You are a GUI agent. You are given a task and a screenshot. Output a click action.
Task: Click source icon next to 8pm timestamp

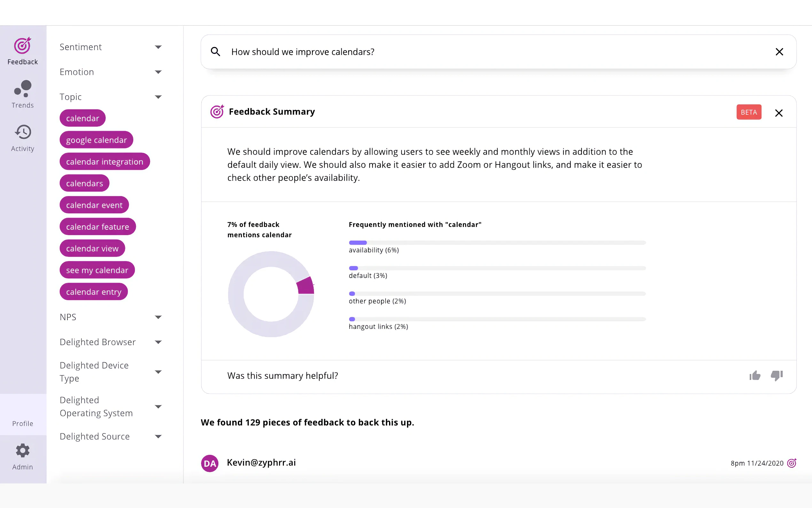(x=792, y=463)
